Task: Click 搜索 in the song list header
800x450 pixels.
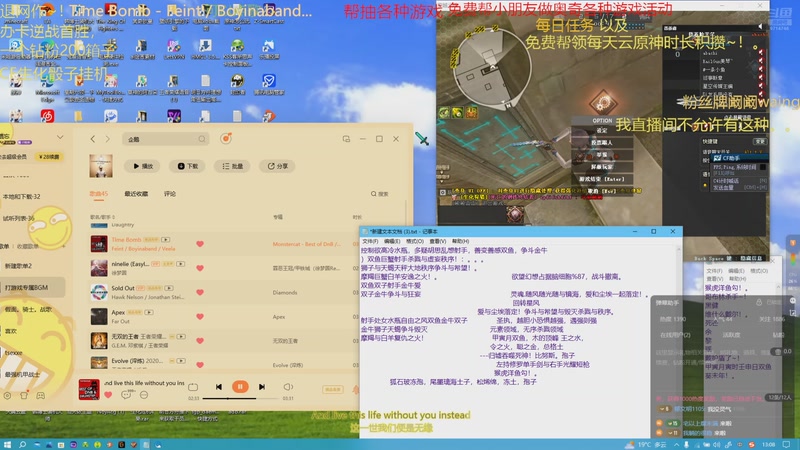Action: pos(380,194)
